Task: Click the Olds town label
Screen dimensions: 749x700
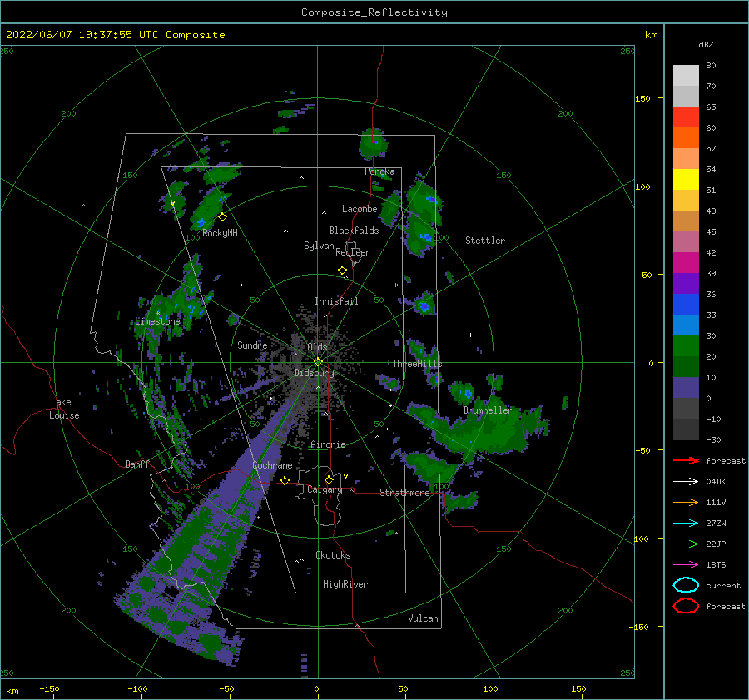Action: [317, 347]
